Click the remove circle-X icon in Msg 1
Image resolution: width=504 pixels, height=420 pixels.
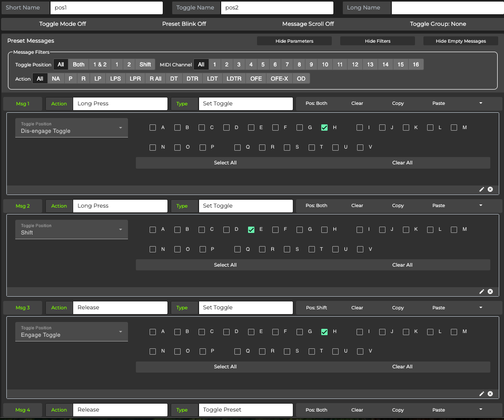490,189
